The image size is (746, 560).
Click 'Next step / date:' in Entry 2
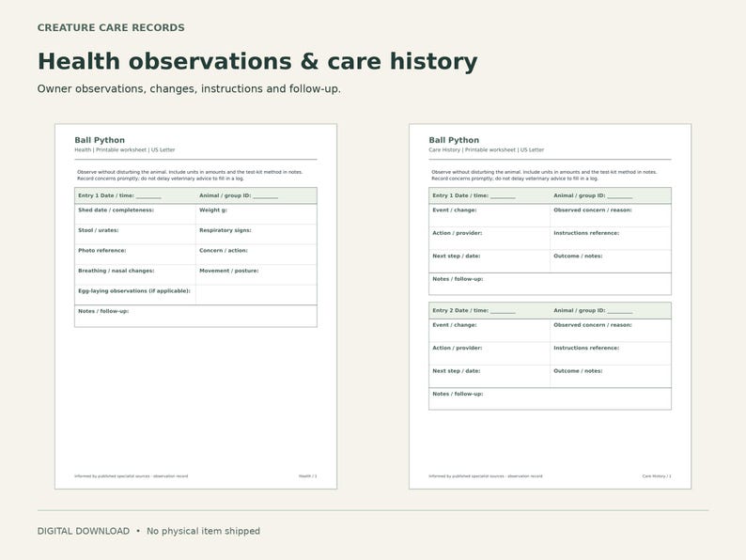tap(490, 377)
